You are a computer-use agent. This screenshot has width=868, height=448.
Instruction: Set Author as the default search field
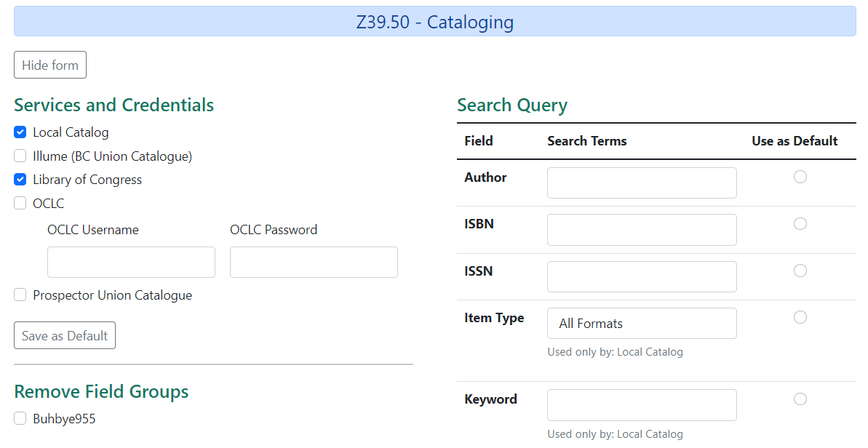pyautogui.click(x=800, y=176)
